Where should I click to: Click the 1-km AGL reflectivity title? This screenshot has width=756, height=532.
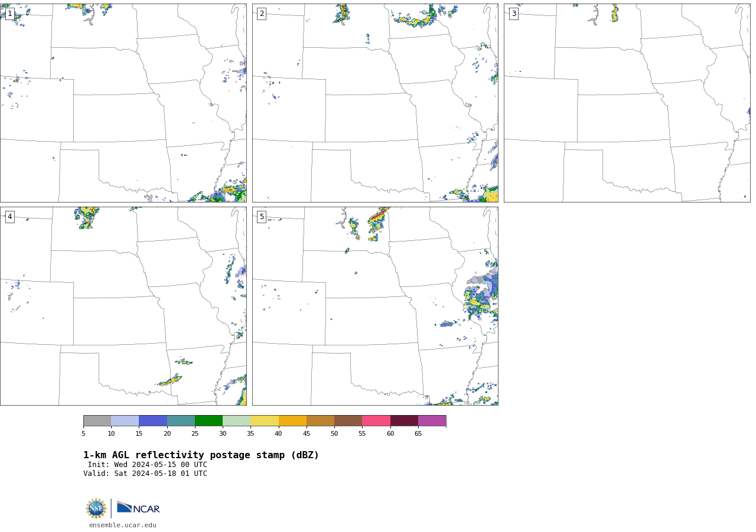click(201, 455)
